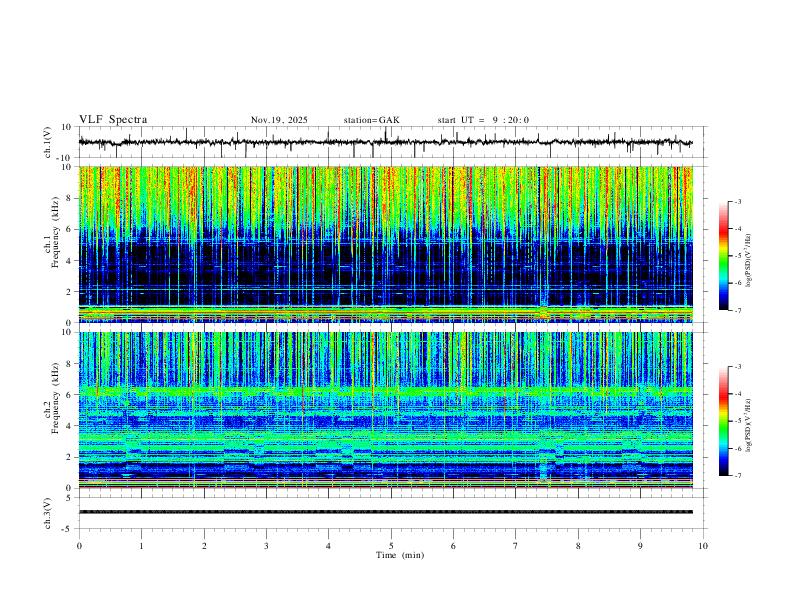Click the ch.2 "Frequency (kHz)" axis label
792x612 pixels.
coord(56,398)
